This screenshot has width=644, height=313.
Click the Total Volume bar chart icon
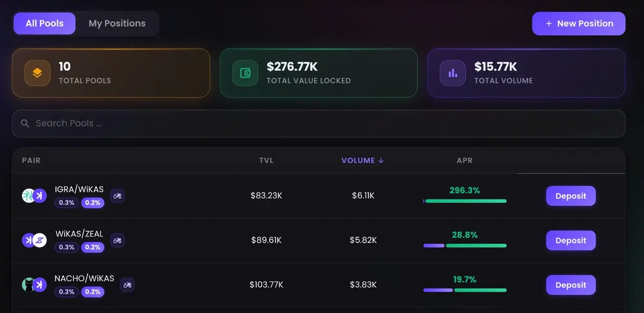[452, 73]
